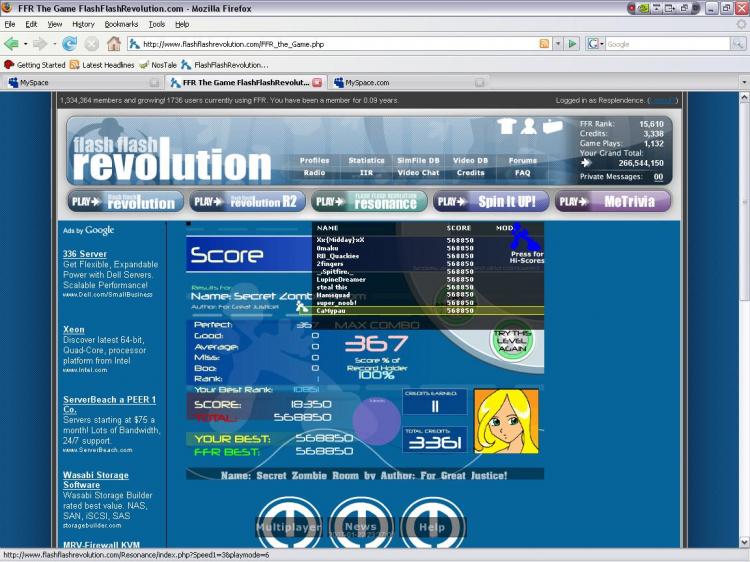Click the blonde anime character avatar

pyautogui.click(x=505, y=421)
